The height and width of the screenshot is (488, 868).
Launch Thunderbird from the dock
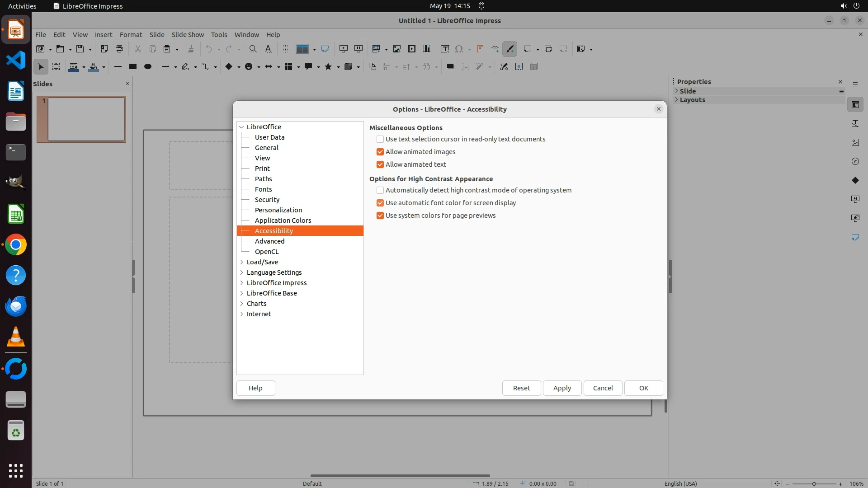coord(16,306)
